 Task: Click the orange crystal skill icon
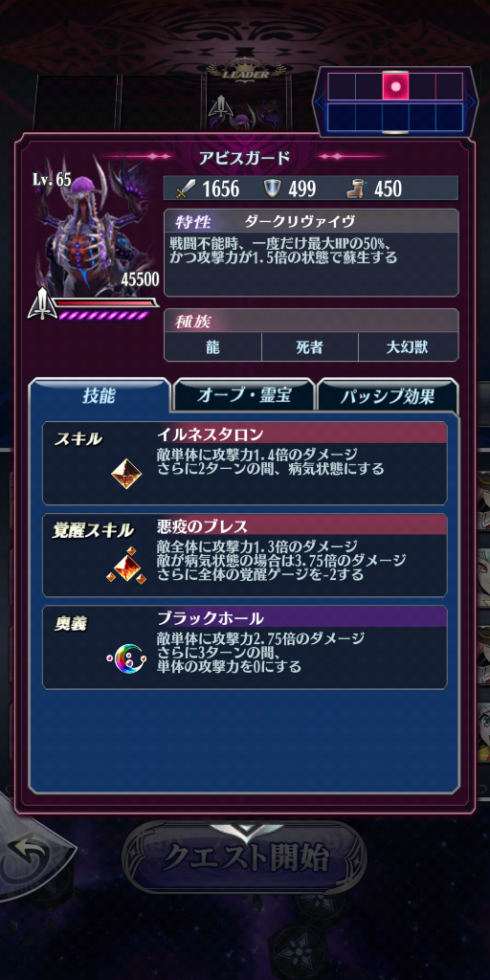[126, 473]
